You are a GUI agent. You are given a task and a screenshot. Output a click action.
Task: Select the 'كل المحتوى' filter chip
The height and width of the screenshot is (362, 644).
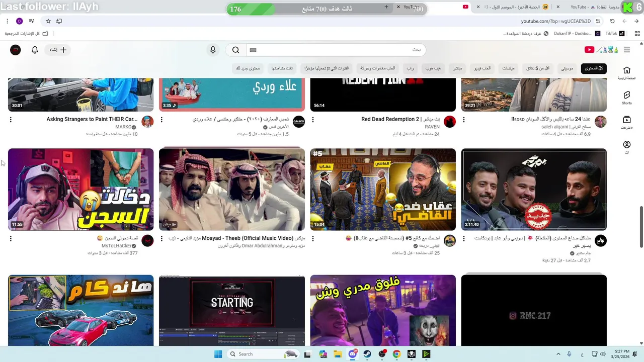[x=594, y=68]
